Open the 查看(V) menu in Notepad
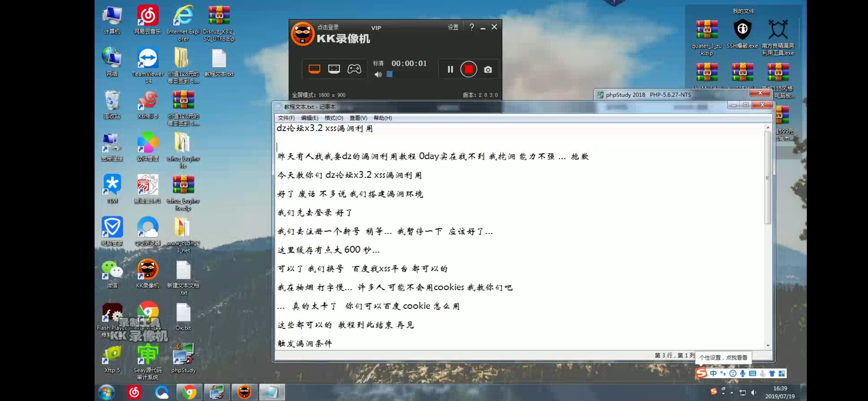 coord(358,118)
